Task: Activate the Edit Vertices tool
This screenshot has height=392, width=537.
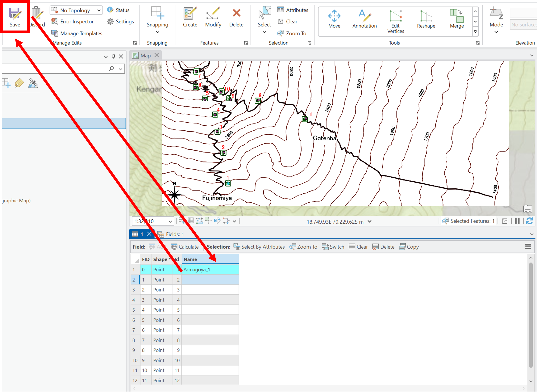Action: pyautogui.click(x=395, y=22)
